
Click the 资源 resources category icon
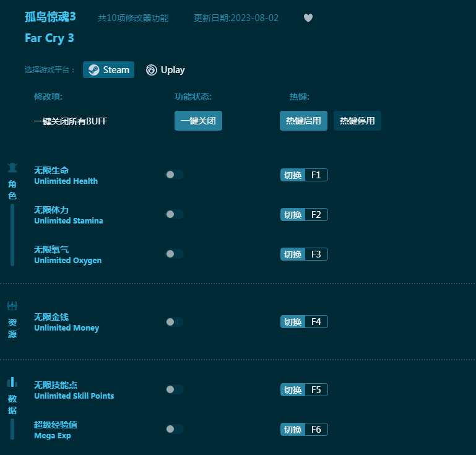pyautogui.click(x=12, y=306)
